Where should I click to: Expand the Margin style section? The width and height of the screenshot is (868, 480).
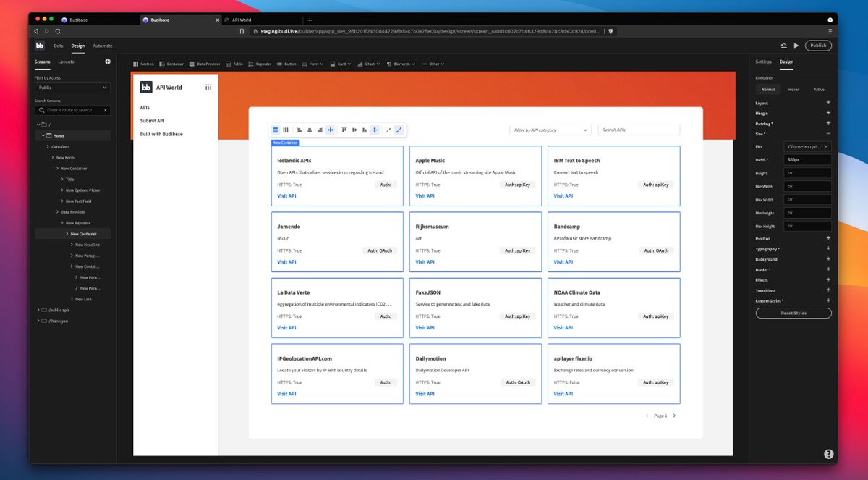click(828, 113)
